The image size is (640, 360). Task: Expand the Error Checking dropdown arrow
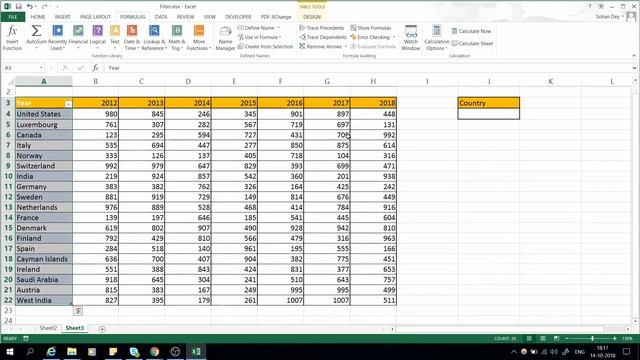coord(394,37)
